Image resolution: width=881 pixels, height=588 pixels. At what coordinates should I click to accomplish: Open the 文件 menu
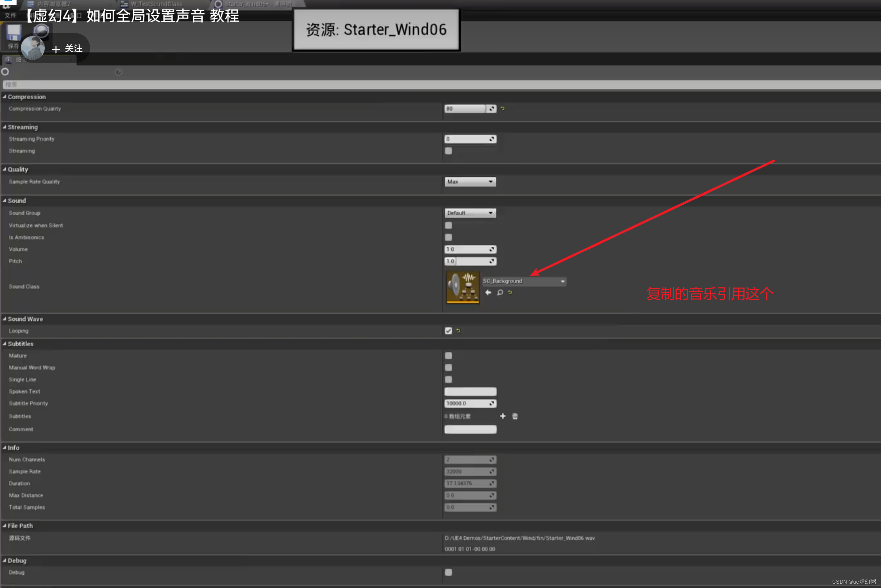[x=11, y=15]
